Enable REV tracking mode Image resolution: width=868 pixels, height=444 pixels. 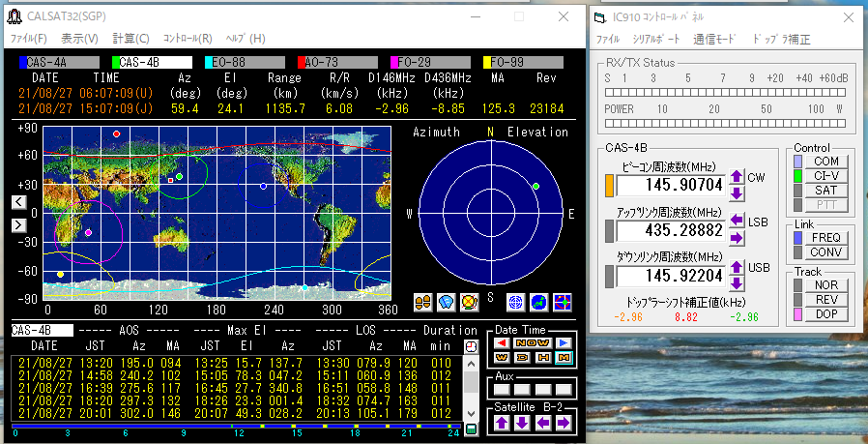(x=825, y=300)
